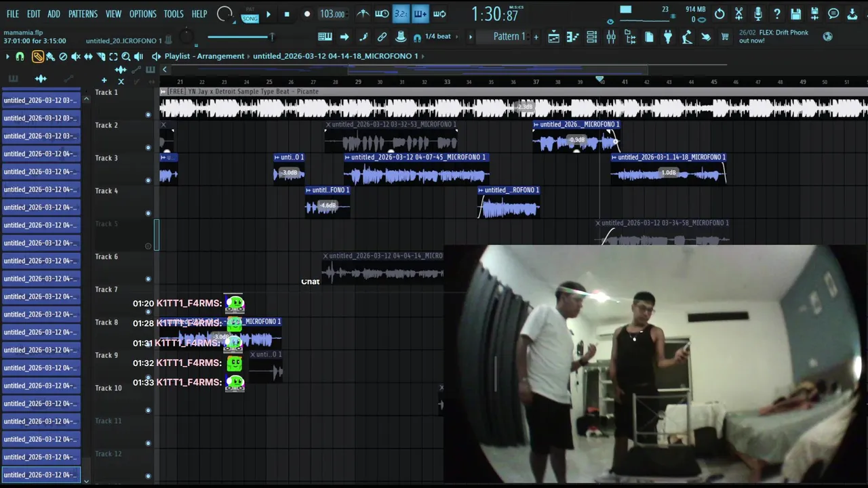Mute Track 4 with its green dot
The image size is (868, 488).
[148, 213]
